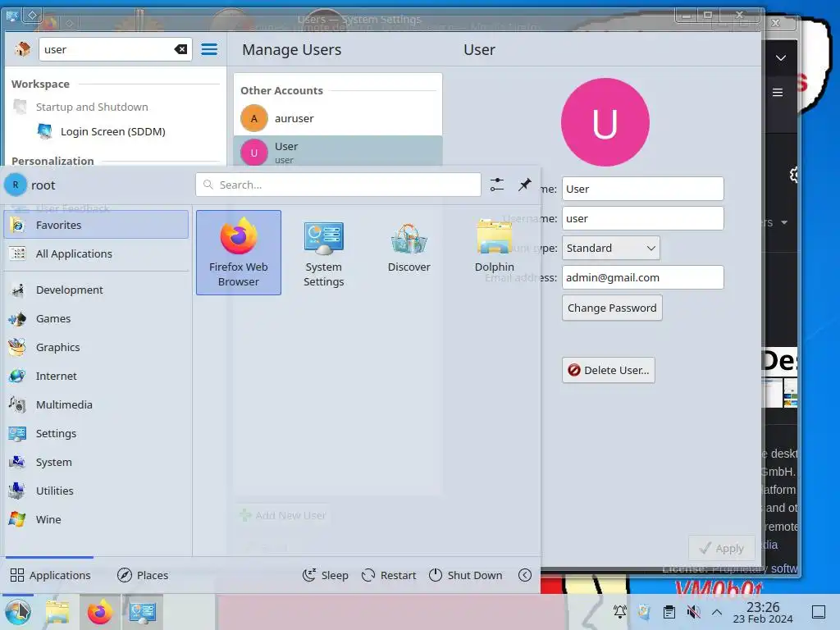Switch to Firefox in taskbar
The image size is (840, 630).
100,612
